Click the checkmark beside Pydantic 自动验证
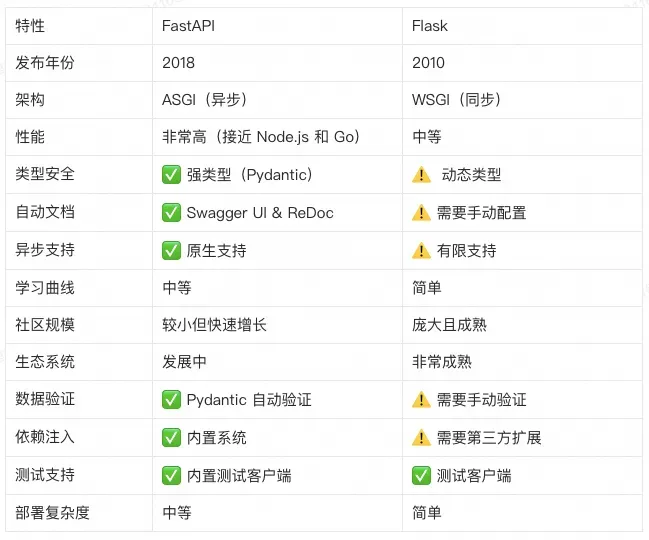 [x=171, y=400]
